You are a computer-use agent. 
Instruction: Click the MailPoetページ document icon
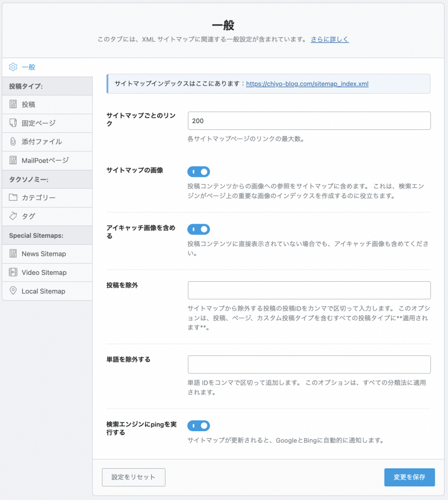click(13, 160)
